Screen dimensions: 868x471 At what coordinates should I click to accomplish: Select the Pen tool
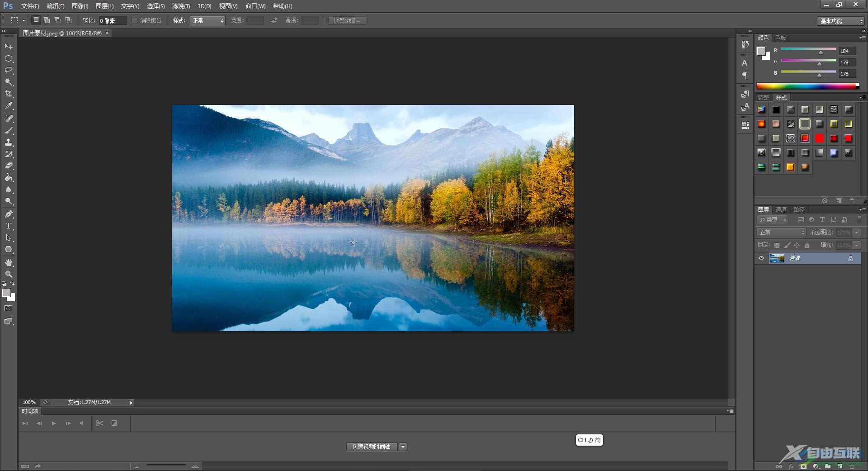(x=9, y=214)
